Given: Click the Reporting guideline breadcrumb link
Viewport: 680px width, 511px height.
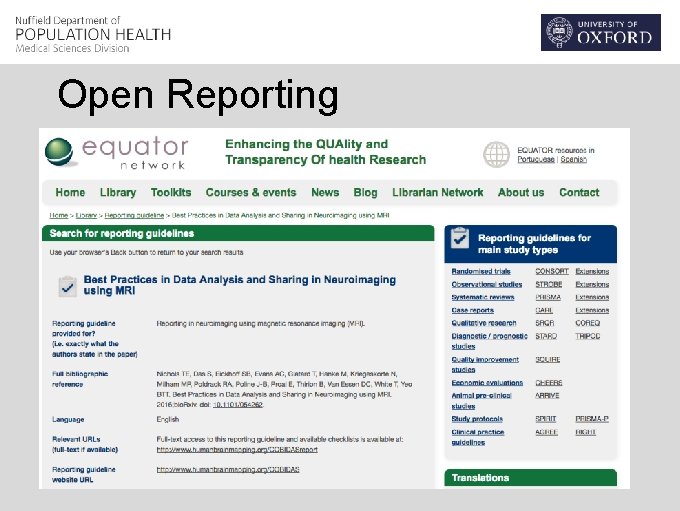Looking at the screenshot, I should 134,215.
